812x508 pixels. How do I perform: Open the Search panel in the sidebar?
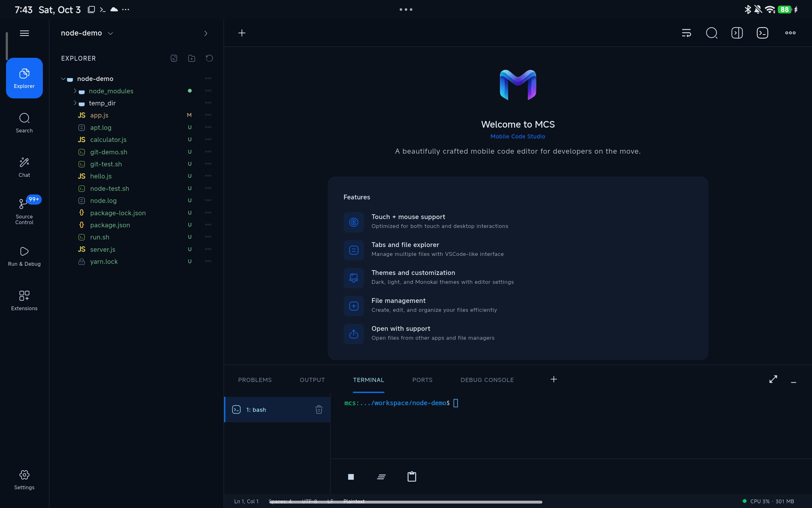click(24, 123)
